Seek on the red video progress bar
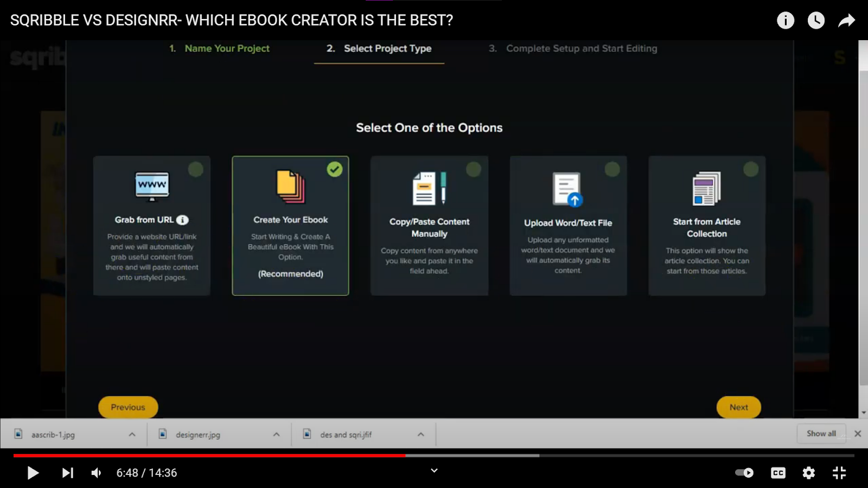This screenshot has width=868, height=488. click(209, 455)
